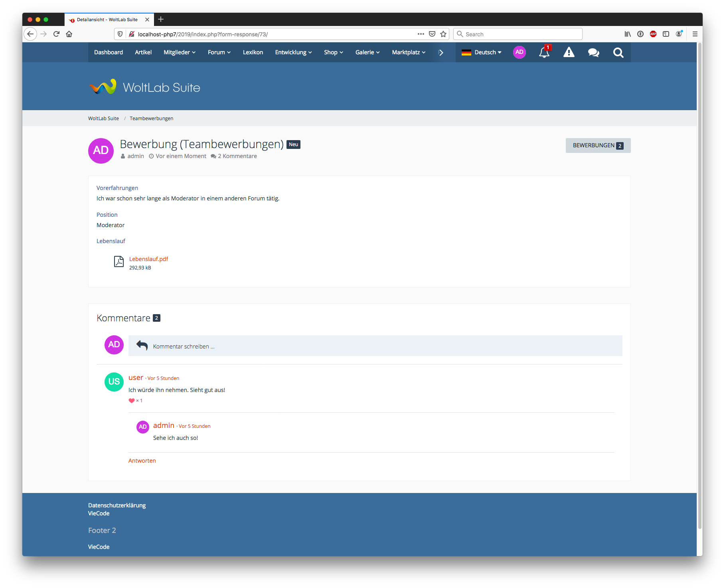Show more menu items with the arrow
Screen dimensions: 725x588
(x=441, y=53)
